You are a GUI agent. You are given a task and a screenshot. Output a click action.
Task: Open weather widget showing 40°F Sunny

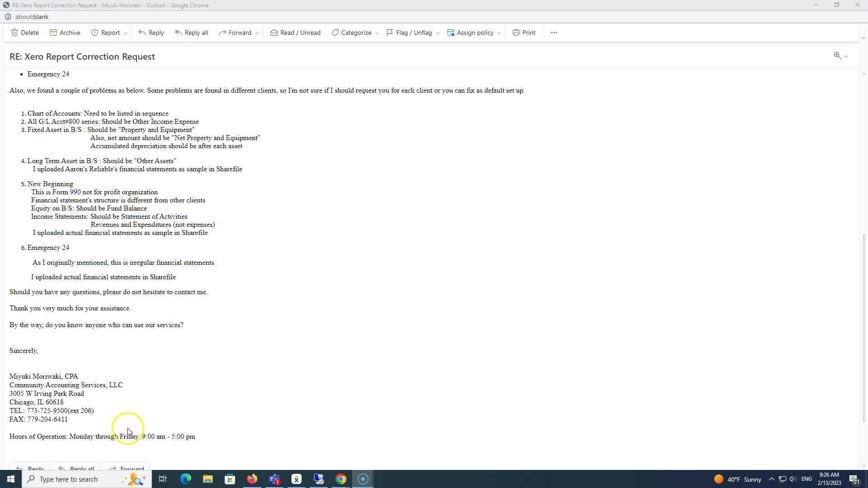tap(737, 479)
